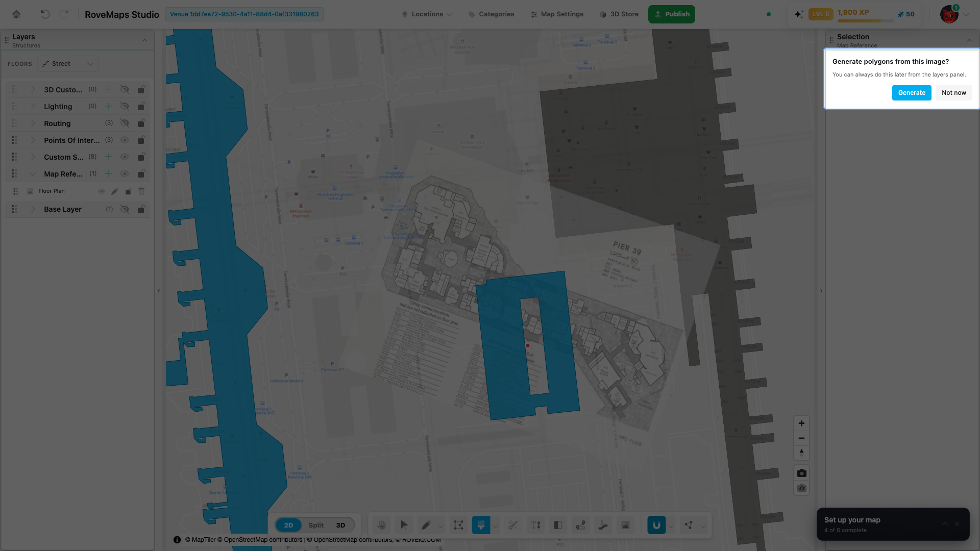Show the Base Layer
980x551 pixels.
(125, 209)
